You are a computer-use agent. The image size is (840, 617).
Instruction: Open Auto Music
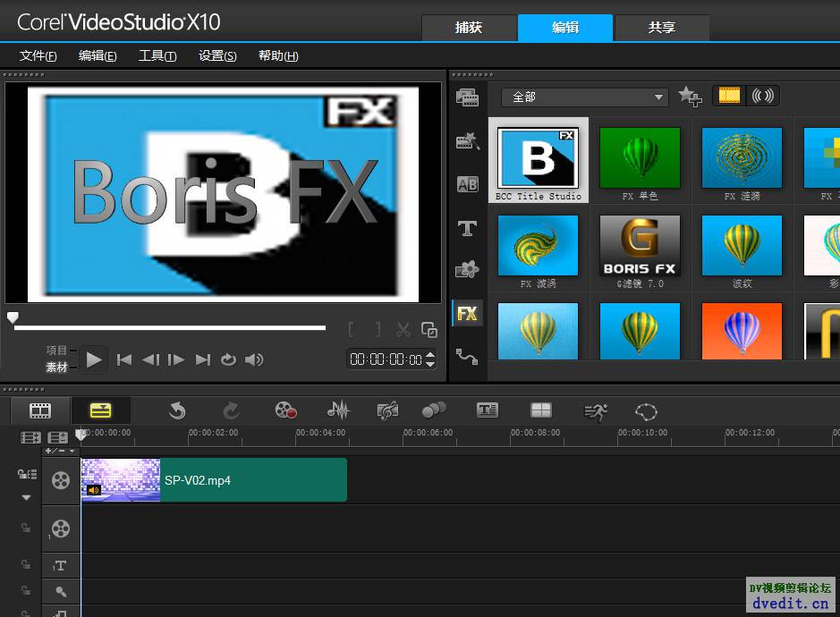[x=387, y=410]
